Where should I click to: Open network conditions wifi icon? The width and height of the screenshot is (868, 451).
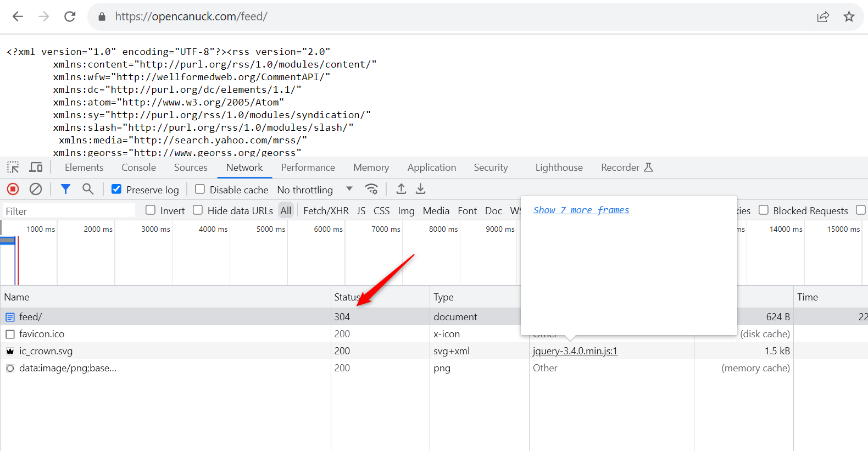[371, 189]
